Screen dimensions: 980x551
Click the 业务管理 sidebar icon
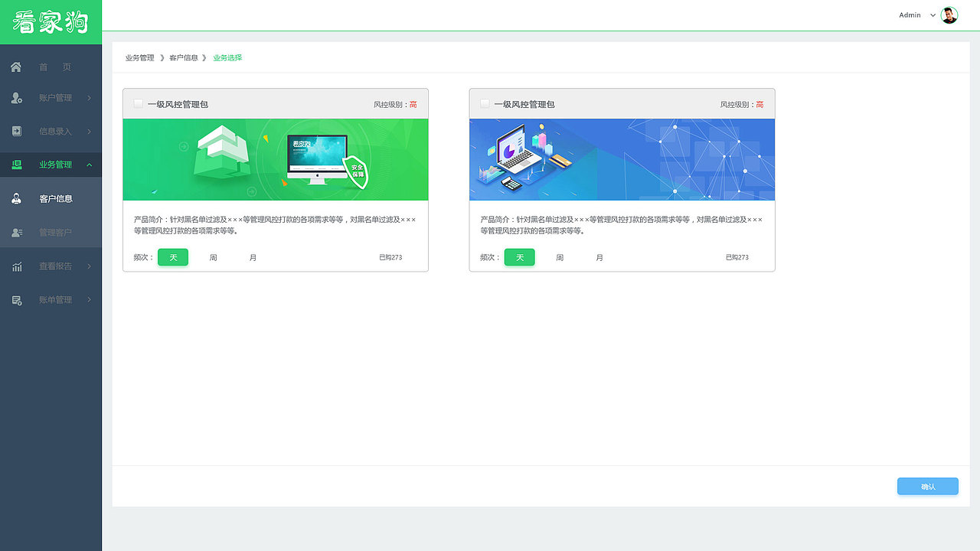(x=16, y=165)
